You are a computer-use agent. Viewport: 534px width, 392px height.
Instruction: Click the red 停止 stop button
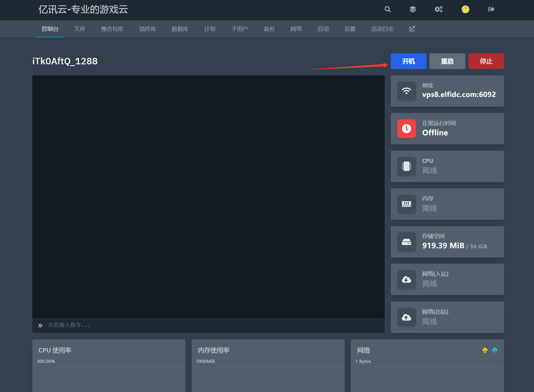click(x=486, y=61)
